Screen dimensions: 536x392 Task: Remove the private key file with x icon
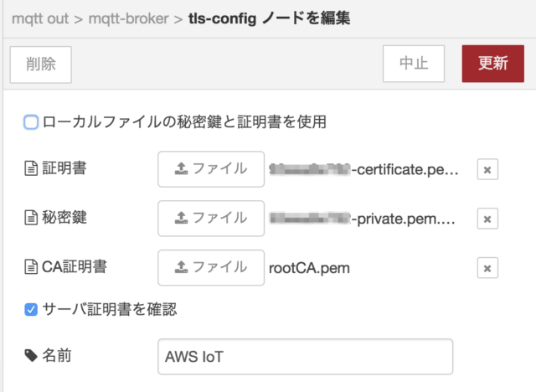click(x=487, y=219)
